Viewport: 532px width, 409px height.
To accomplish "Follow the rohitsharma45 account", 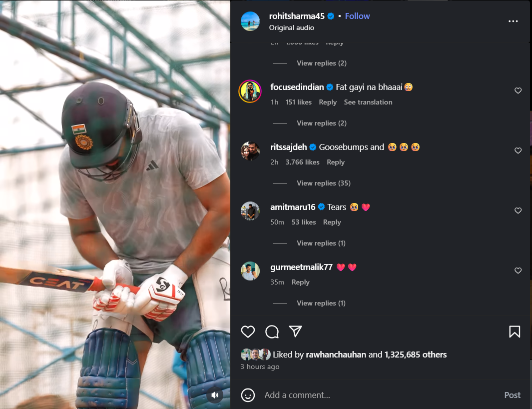I will tap(357, 16).
